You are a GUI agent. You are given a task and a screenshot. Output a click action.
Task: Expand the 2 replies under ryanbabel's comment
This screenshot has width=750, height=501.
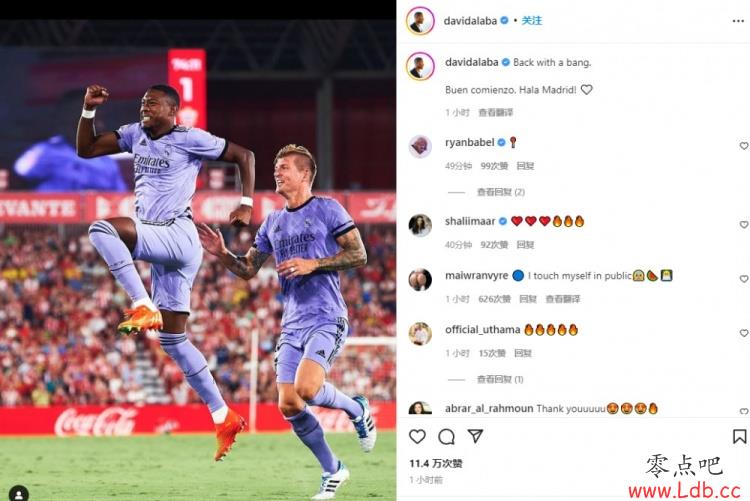(x=500, y=192)
